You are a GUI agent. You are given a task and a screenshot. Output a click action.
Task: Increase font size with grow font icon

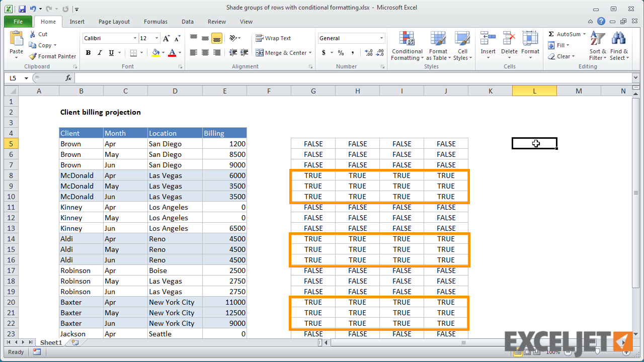pyautogui.click(x=167, y=38)
